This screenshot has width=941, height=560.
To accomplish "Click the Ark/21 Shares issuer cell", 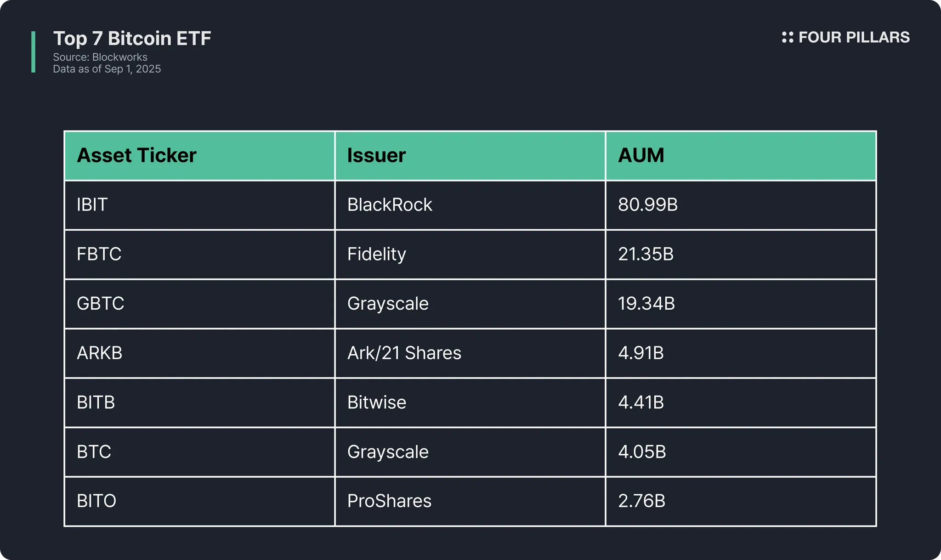I will 404,353.
